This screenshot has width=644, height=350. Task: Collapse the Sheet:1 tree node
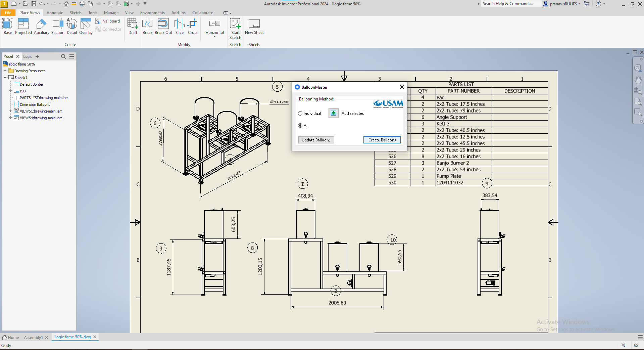pyautogui.click(x=5, y=78)
